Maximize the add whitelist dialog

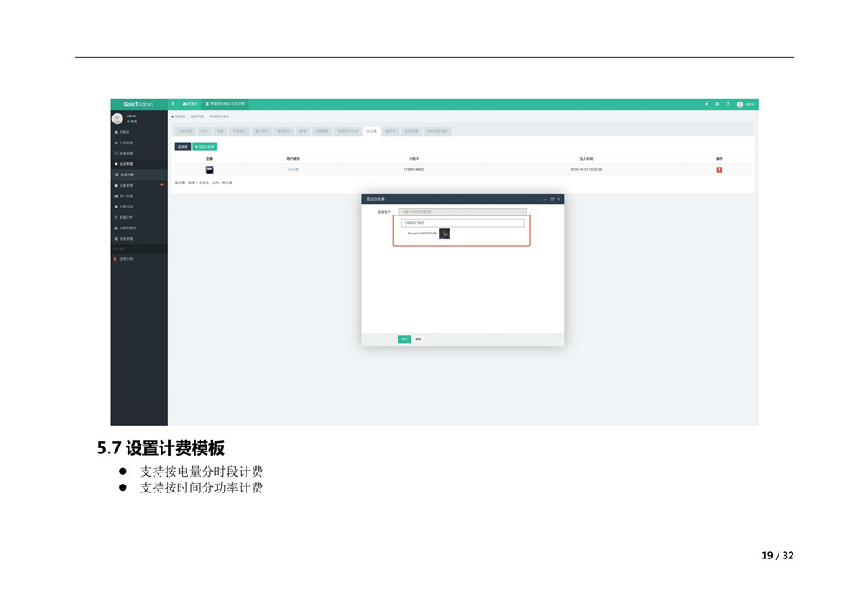coord(552,199)
